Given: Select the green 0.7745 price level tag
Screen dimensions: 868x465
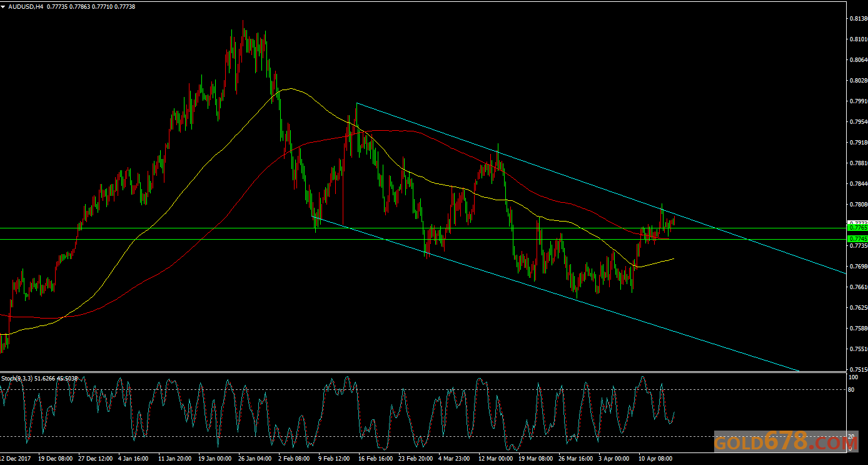Looking at the screenshot, I should [x=856, y=239].
